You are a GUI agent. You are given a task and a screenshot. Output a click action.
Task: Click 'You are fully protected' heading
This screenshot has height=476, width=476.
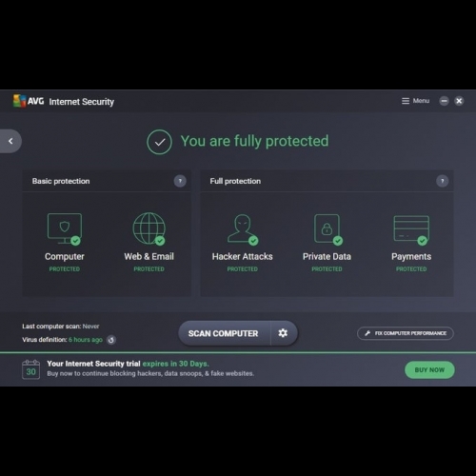click(254, 141)
